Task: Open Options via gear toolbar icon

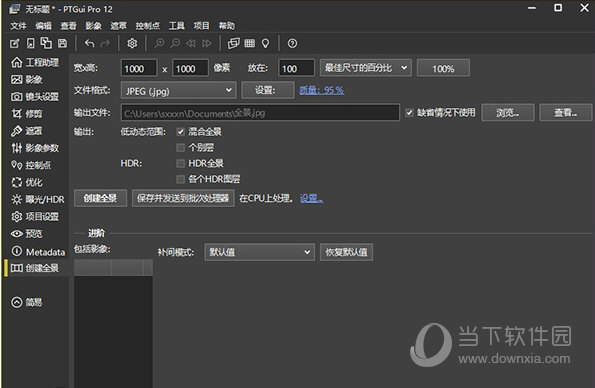Action: [x=132, y=43]
